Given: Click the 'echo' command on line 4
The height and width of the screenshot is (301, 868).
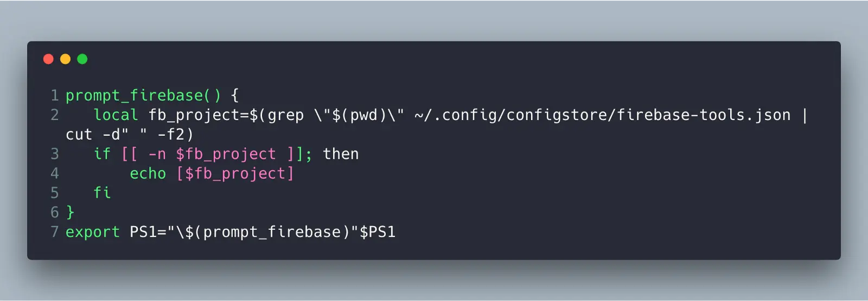Looking at the screenshot, I should pyautogui.click(x=148, y=174).
